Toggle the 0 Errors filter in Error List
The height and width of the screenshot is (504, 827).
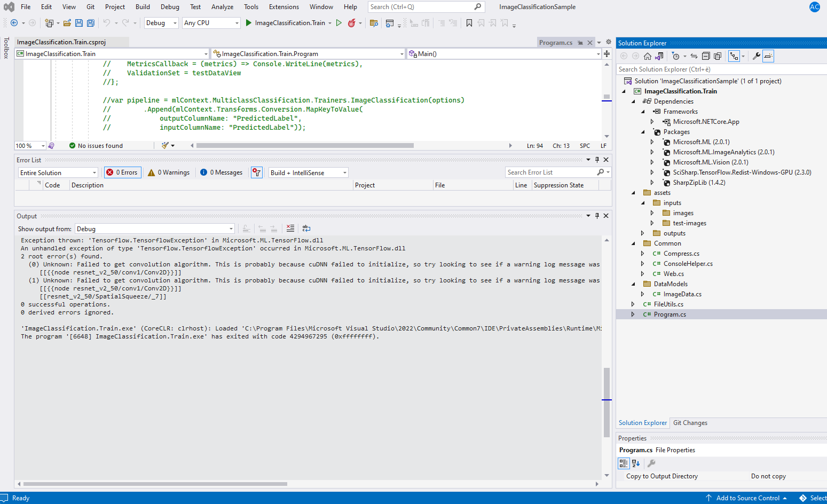[122, 172]
